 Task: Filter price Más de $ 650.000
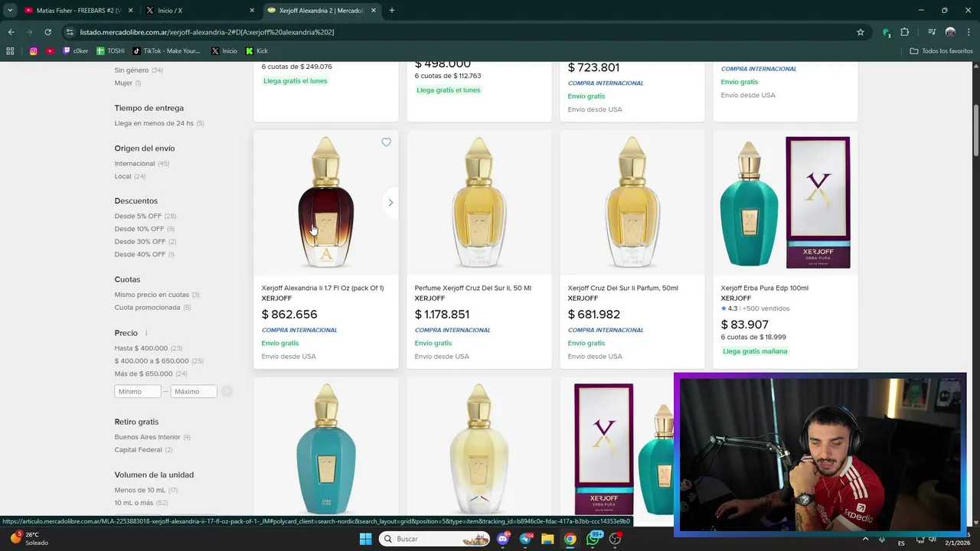[x=151, y=373]
